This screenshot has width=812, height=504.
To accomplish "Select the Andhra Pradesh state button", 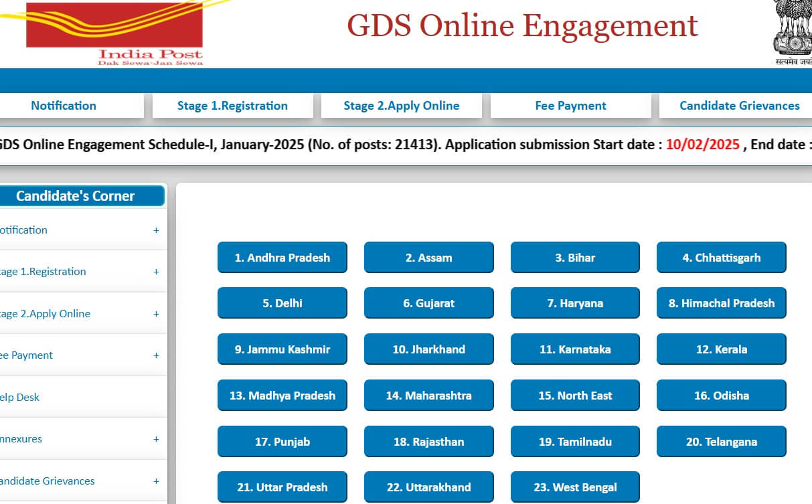I will [282, 257].
